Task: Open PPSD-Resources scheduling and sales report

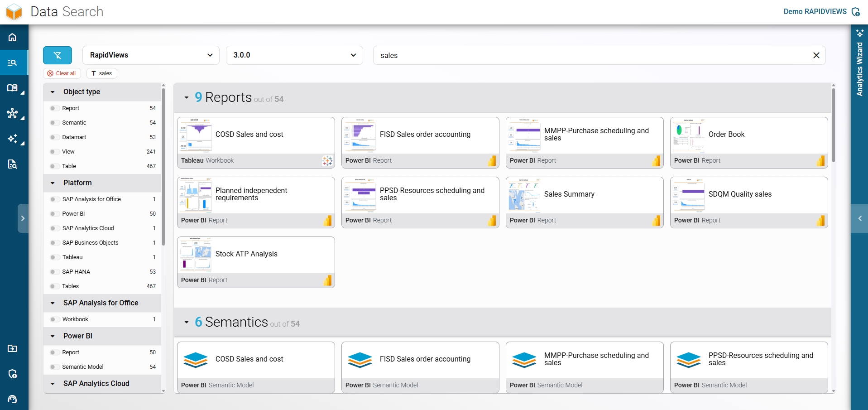Action: pyautogui.click(x=420, y=202)
